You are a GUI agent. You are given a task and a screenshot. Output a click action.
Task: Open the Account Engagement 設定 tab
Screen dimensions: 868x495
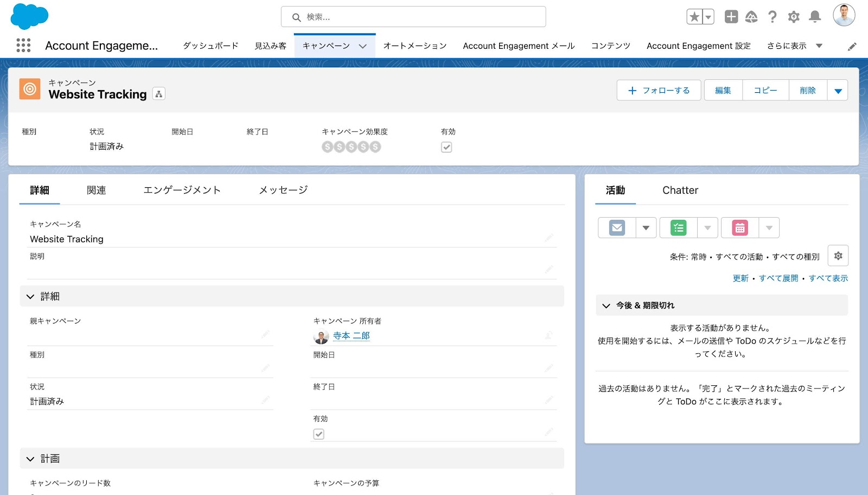[x=699, y=46]
